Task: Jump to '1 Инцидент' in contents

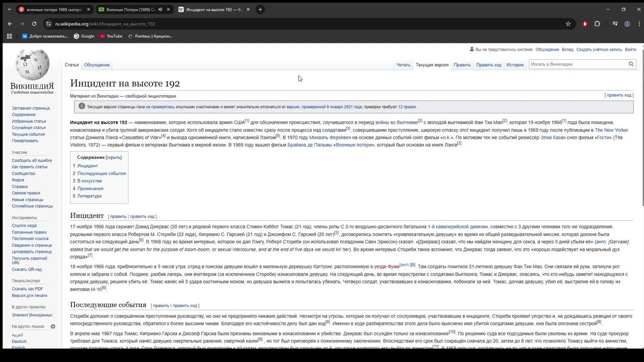Action: coord(85,166)
